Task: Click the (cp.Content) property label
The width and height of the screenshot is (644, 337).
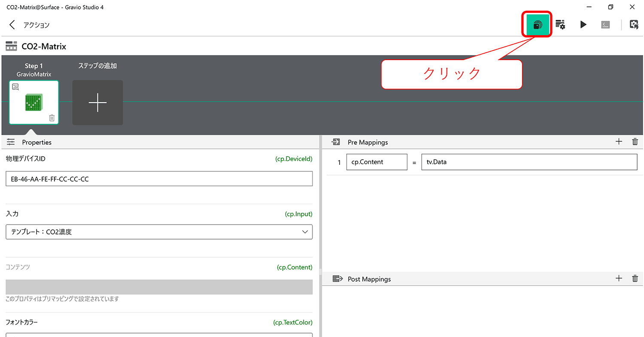Action: pos(295,267)
